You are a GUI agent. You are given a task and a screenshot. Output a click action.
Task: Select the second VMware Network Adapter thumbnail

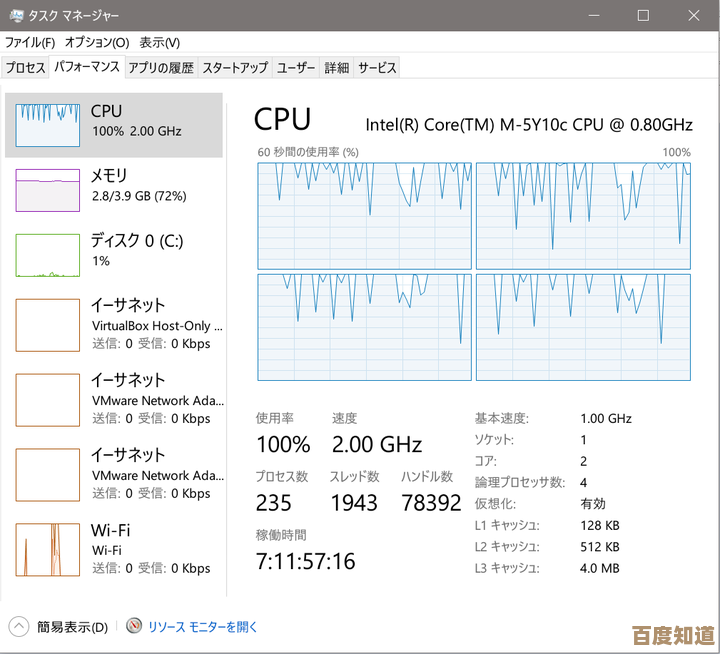(x=48, y=475)
